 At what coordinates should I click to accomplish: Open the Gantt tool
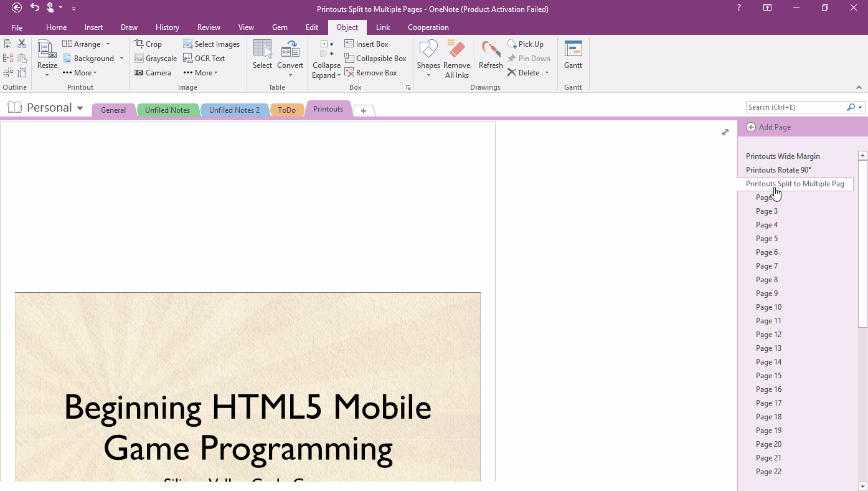pos(573,55)
